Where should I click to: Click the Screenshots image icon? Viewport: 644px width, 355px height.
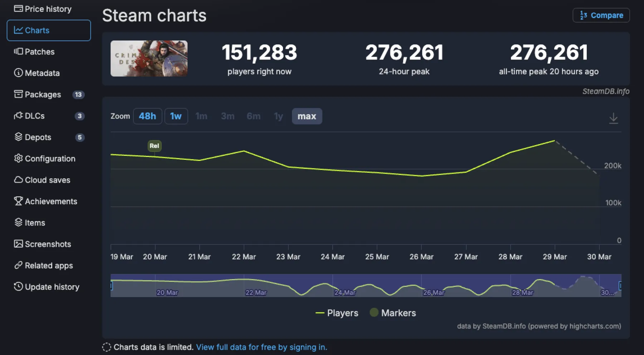[x=18, y=244]
